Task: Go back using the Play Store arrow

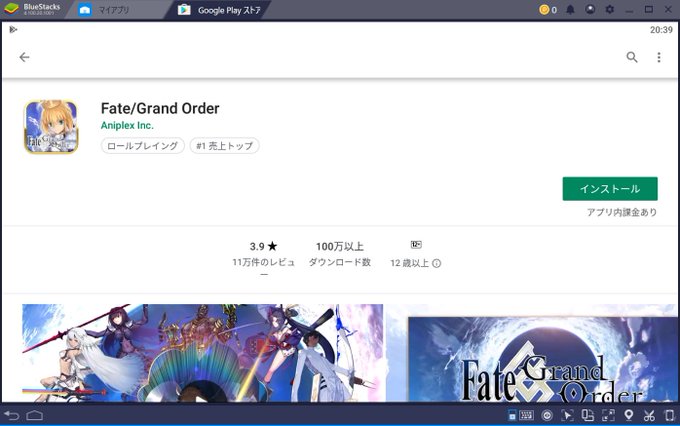Action: point(24,57)
